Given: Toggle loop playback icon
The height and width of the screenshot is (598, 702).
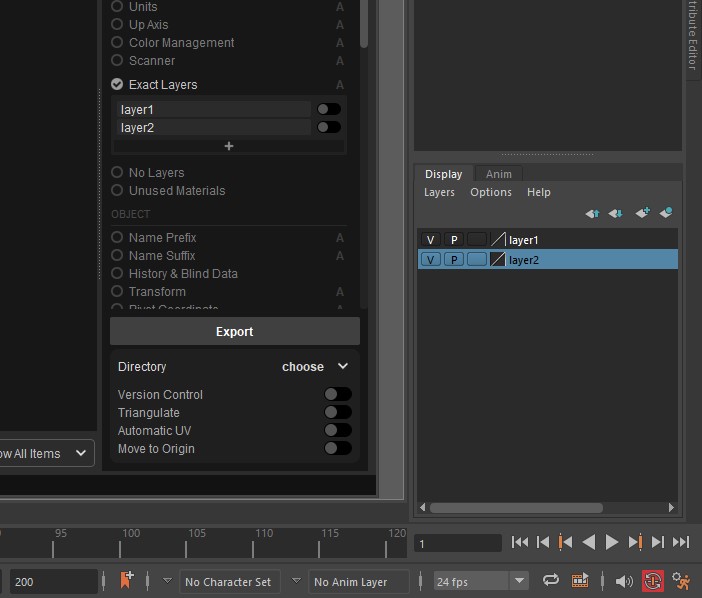Looking at the screenshot, I should click(x=551, y=581).
